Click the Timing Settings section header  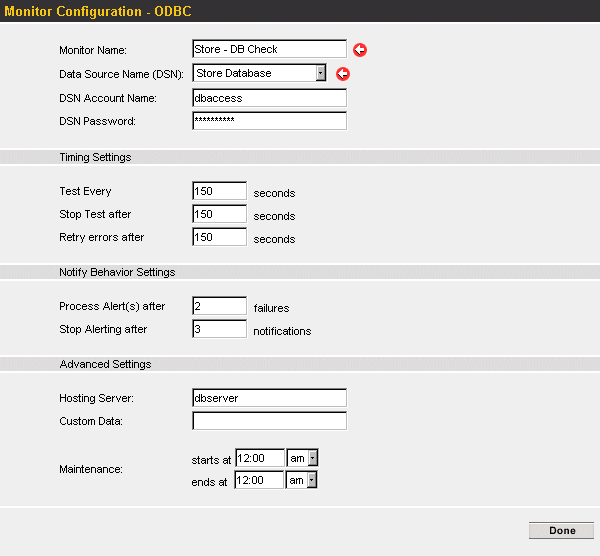[95, 157]
